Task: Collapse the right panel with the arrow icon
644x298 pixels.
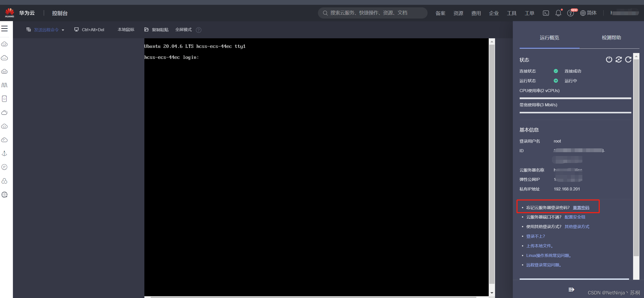Action: 571,290
